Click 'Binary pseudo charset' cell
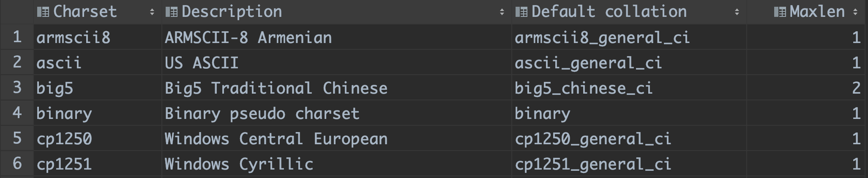Viewport: 868px width, 178px height. [x=262, y=114]
